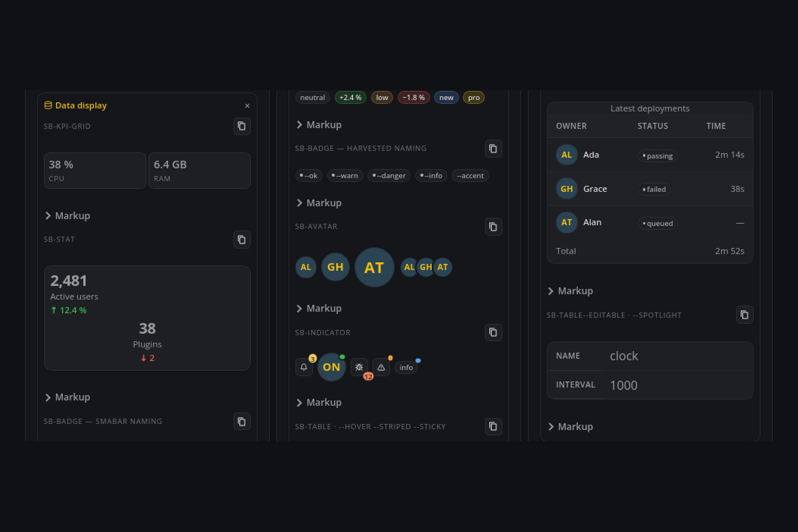Expand Markup below Latest deployments table
Viewport: 798px width, 532px height.
tap(570, 291)
